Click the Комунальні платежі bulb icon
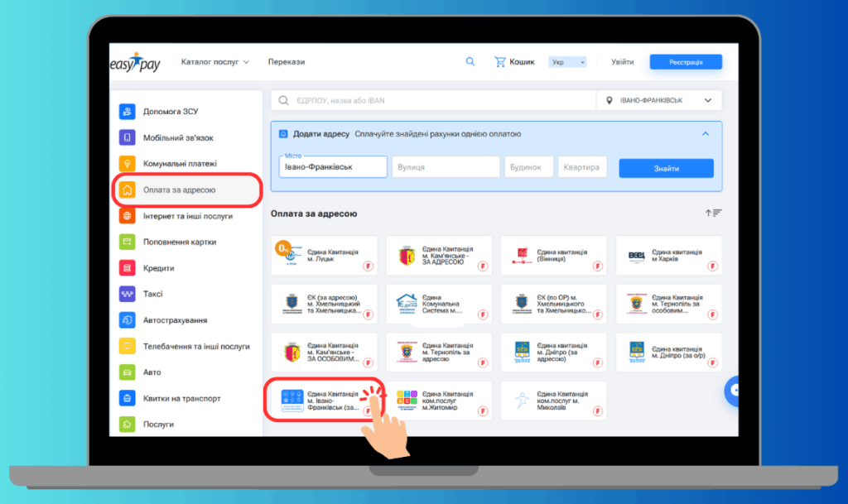848x504 pixels. 127,163
